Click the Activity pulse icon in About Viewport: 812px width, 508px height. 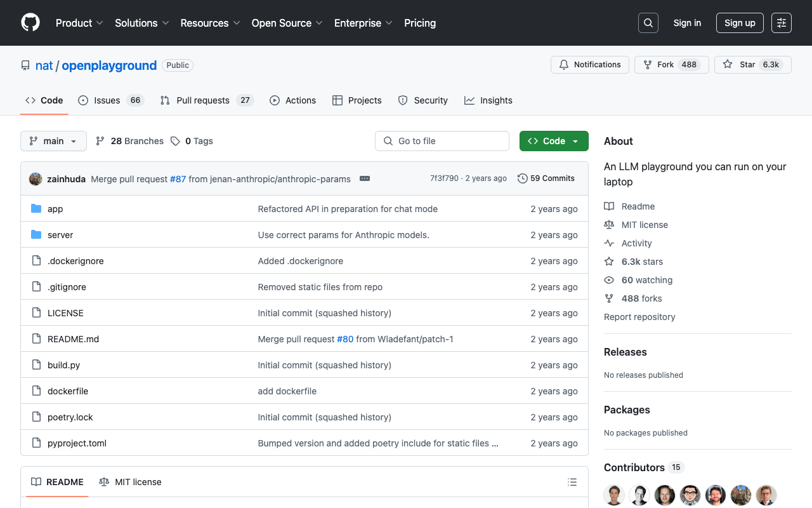(x=609, y=243)
